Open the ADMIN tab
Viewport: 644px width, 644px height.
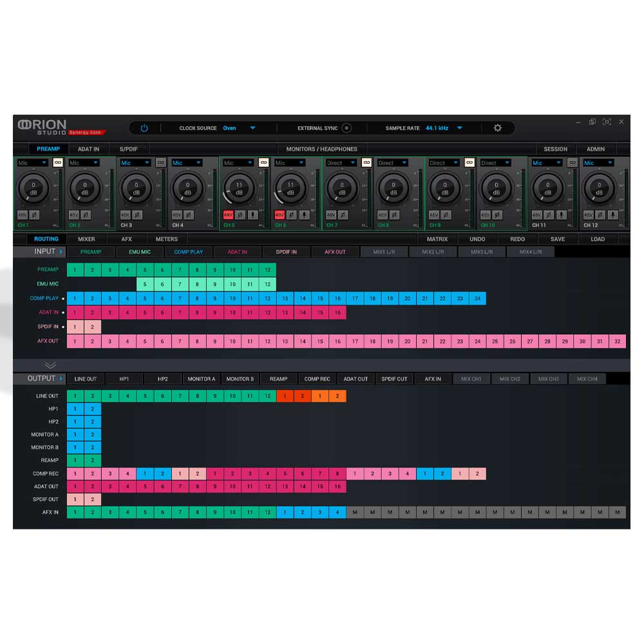(x=596, y=149)
